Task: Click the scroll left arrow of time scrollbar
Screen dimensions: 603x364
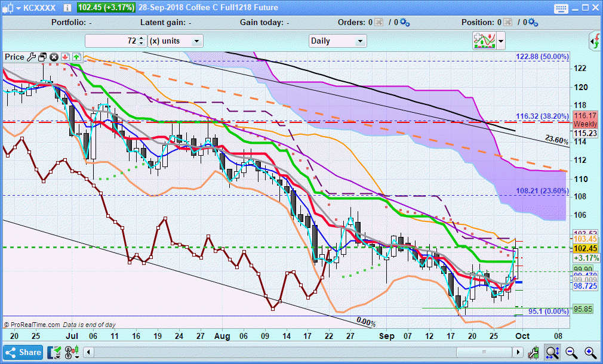Action: point(89,351)
